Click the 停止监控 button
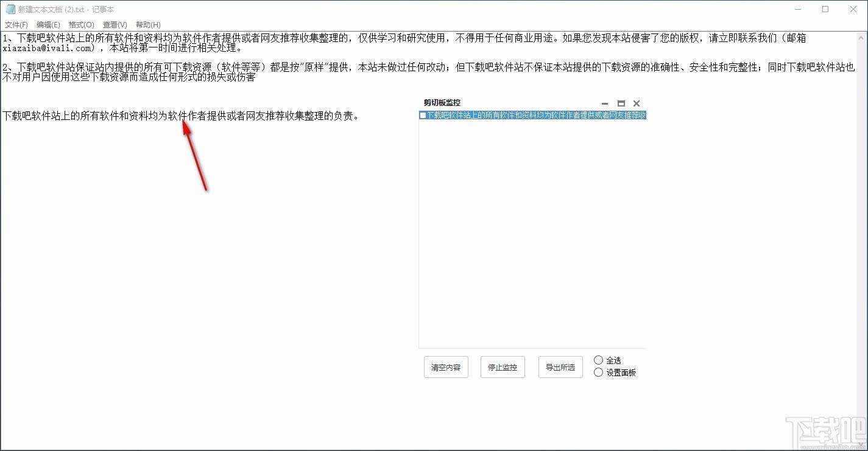This screenshot has width=868, height=451. (x=503, y=367)
